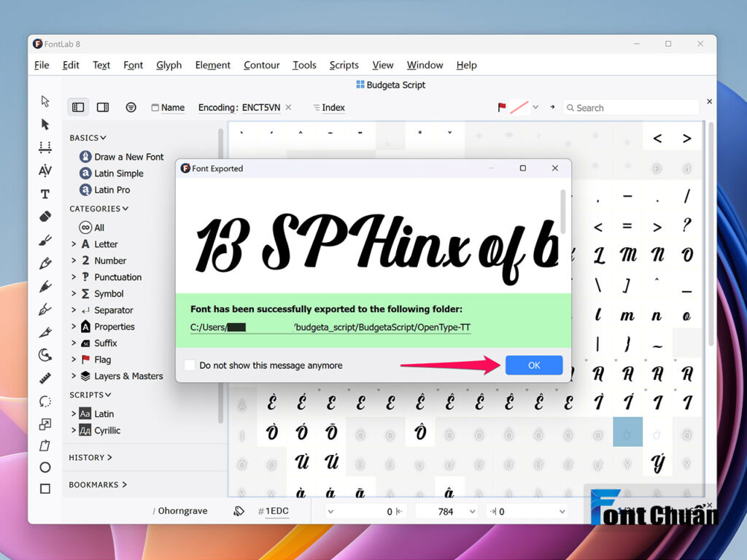Viewport: 747px width, 560px height.
Task: Click the dialog preview scrollbar
Action: click(x=563, y=212)
